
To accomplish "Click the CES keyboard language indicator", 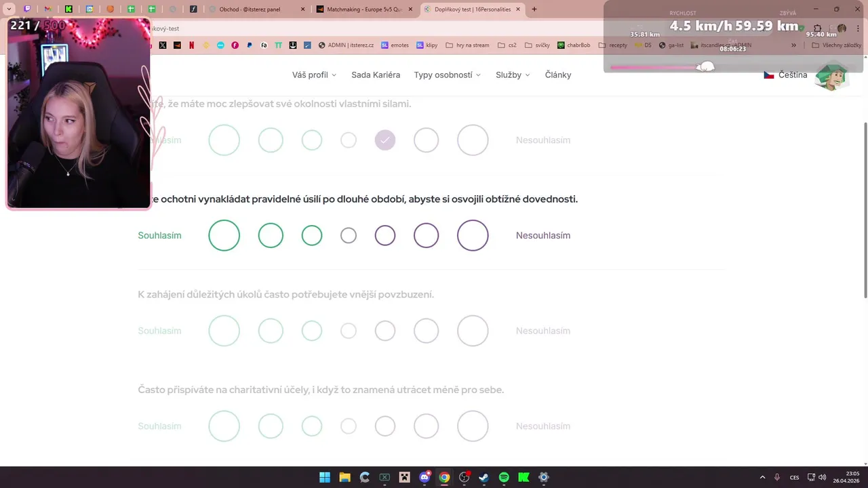I will pyautogui.click(x=795, y=477).
